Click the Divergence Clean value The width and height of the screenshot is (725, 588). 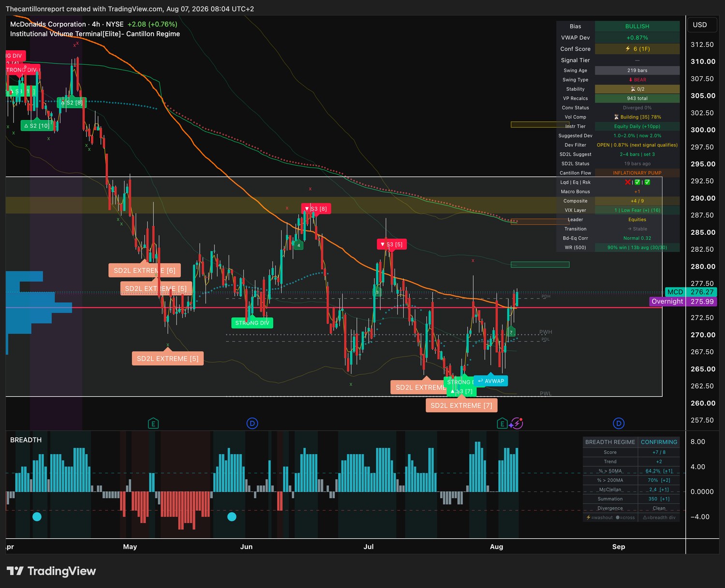pos(659,508)
